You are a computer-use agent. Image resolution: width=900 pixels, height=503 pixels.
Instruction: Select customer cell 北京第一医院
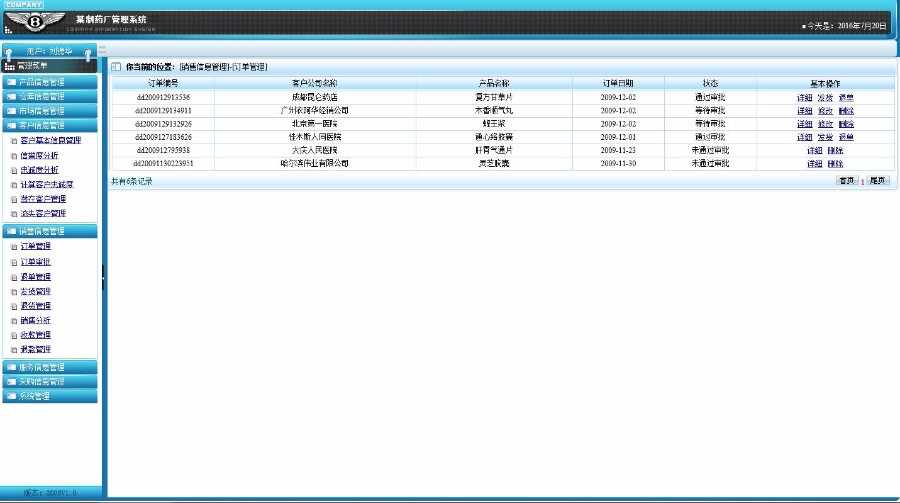point(315,124)
